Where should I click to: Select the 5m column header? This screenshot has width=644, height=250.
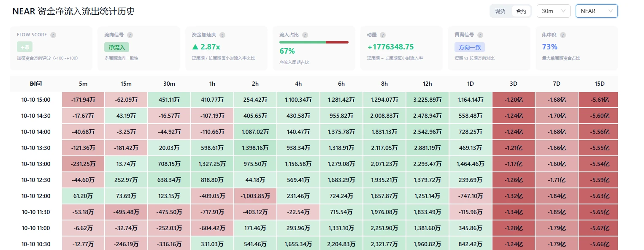83,84
